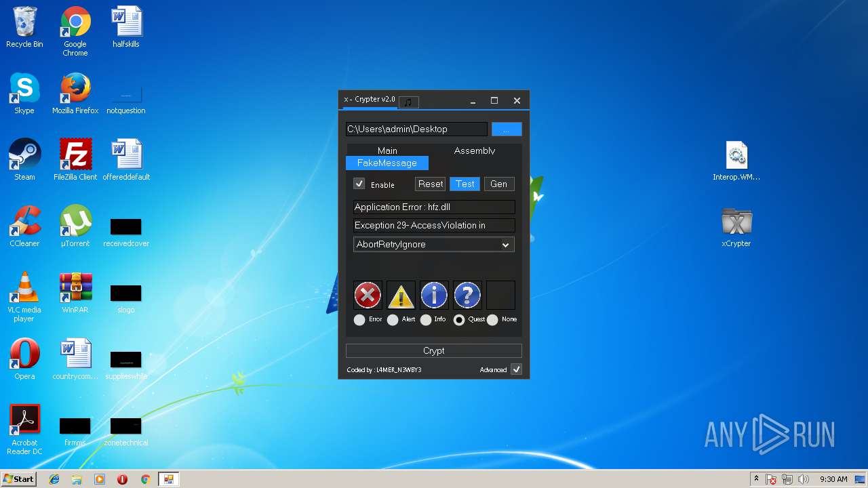Open offereddefault Word document
Viewport: 868px width, 488px height.
126,161
